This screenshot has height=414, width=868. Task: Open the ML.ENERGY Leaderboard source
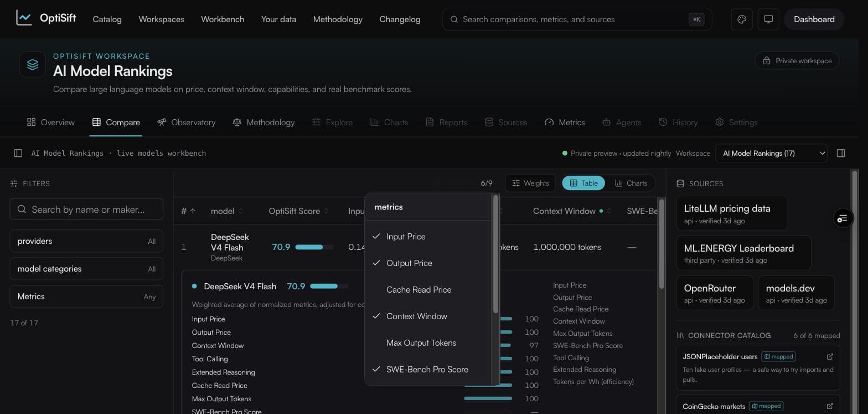(744, 253)
